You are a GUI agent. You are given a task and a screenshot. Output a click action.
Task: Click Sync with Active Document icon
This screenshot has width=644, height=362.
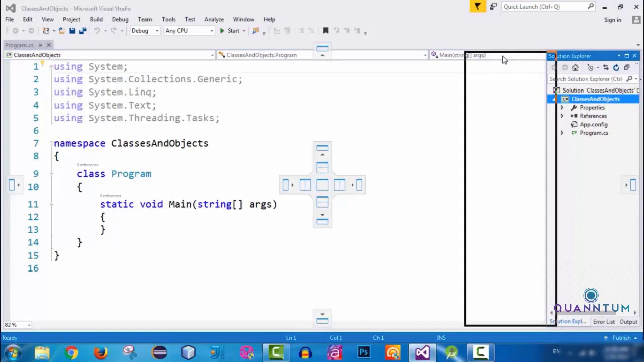[x=606, y=67]
